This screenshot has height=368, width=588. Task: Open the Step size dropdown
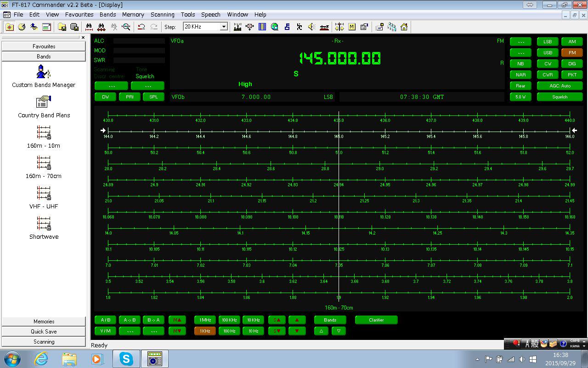pyautogui.click(x=224, y=27)
